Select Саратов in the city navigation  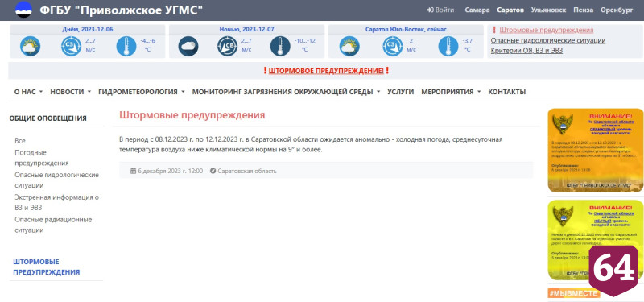click(510, 10)
